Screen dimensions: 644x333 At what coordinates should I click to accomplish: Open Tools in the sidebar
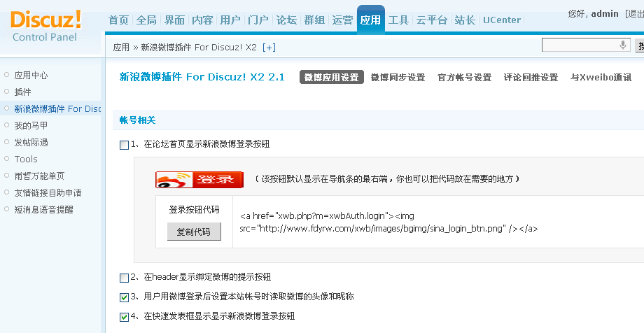(26, 160)
